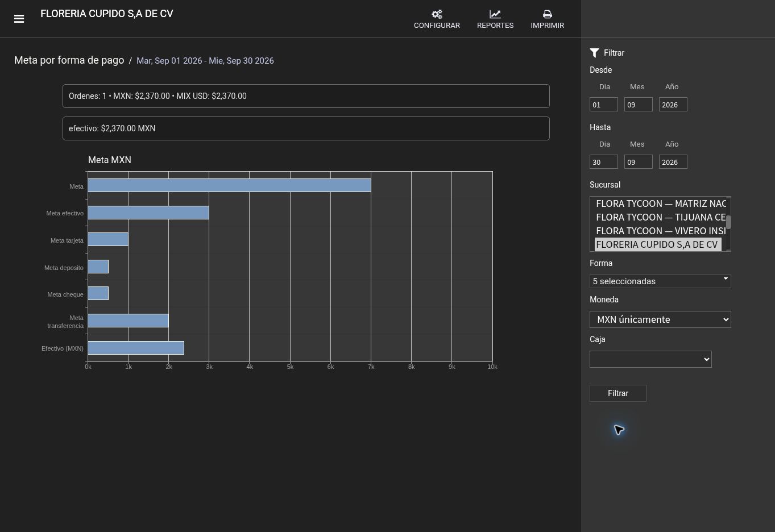Open the Moneda 'MXN únicamente' dropdown
Viewport: 775px width, 532px height.
coord(660,319)
